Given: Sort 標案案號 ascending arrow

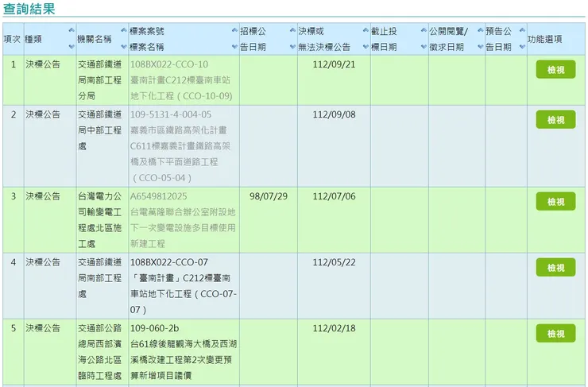Looking at the screenshot, I should click(x=234, y=30).
